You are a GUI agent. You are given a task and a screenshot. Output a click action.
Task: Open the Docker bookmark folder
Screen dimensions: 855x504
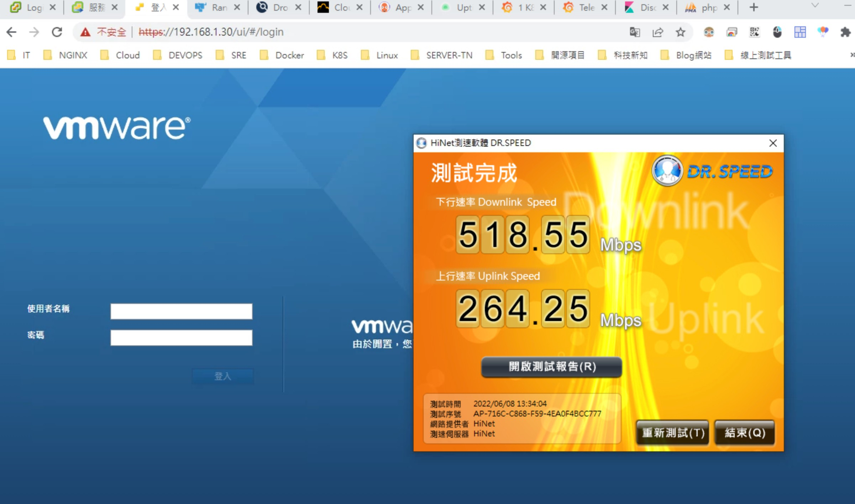point(282,55)
